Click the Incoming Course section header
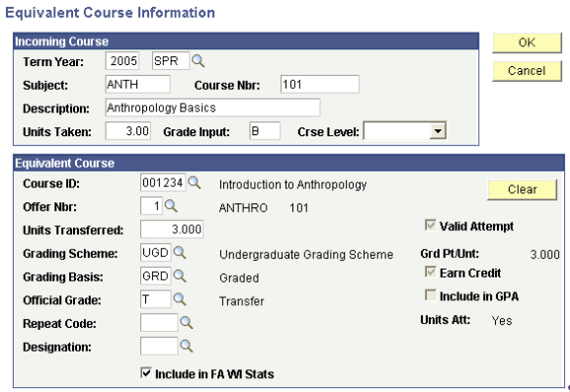This screenshot has width=570, height=392. (x=246, y=41)
